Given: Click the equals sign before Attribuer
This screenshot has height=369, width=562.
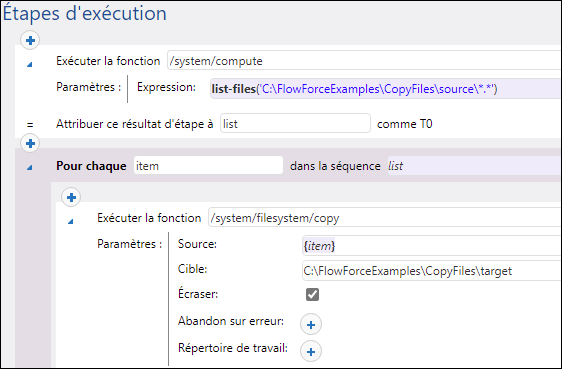Looking at the screenshot, I should click(x=30, y=125).
